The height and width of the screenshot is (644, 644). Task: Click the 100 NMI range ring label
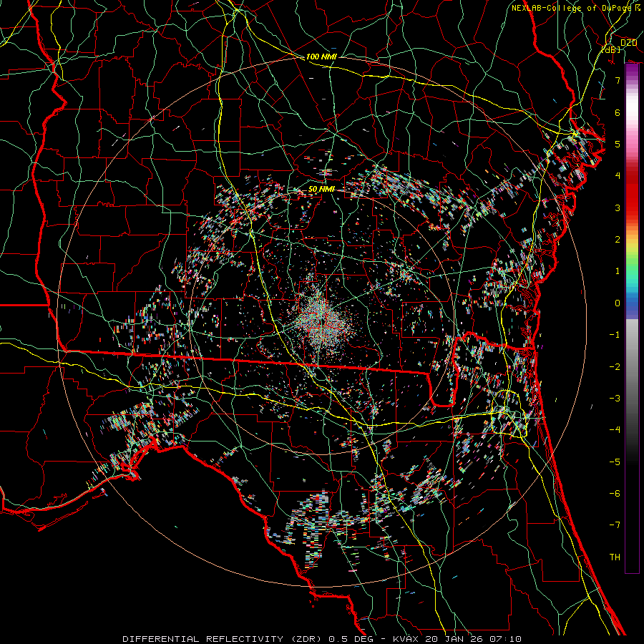321,57
